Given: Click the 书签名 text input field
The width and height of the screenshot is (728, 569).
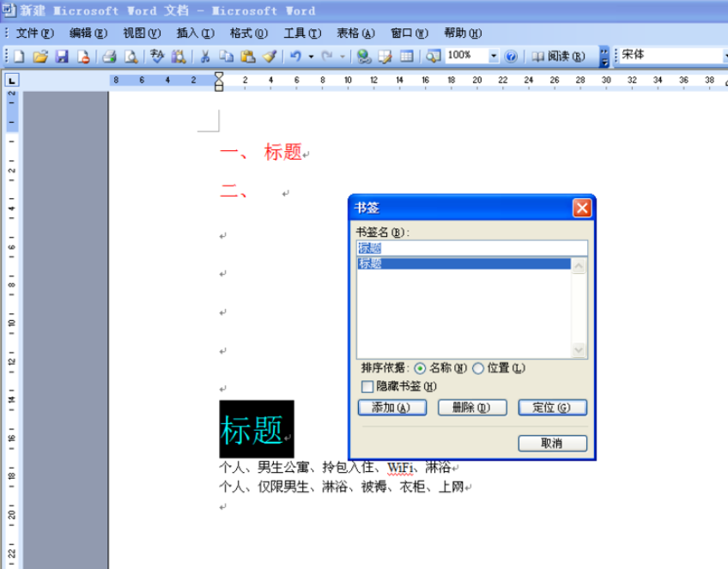Looking at the screenshot, I should tap(471, 248).
